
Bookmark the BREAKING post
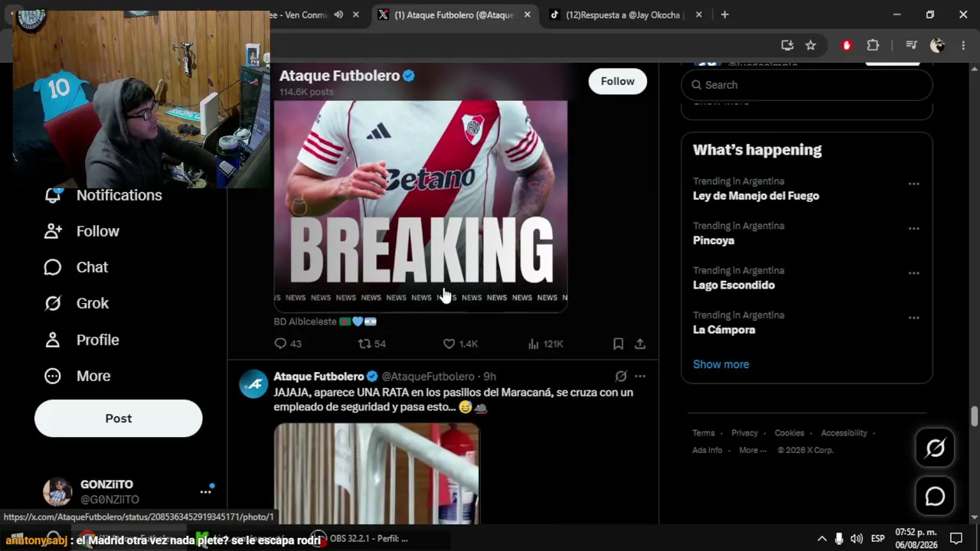coord(618,344)
